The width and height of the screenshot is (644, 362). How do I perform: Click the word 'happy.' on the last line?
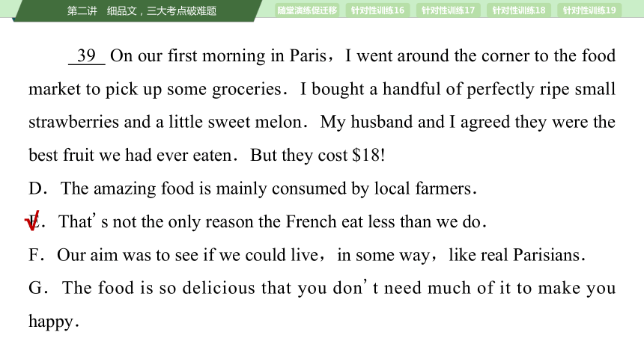54,322
